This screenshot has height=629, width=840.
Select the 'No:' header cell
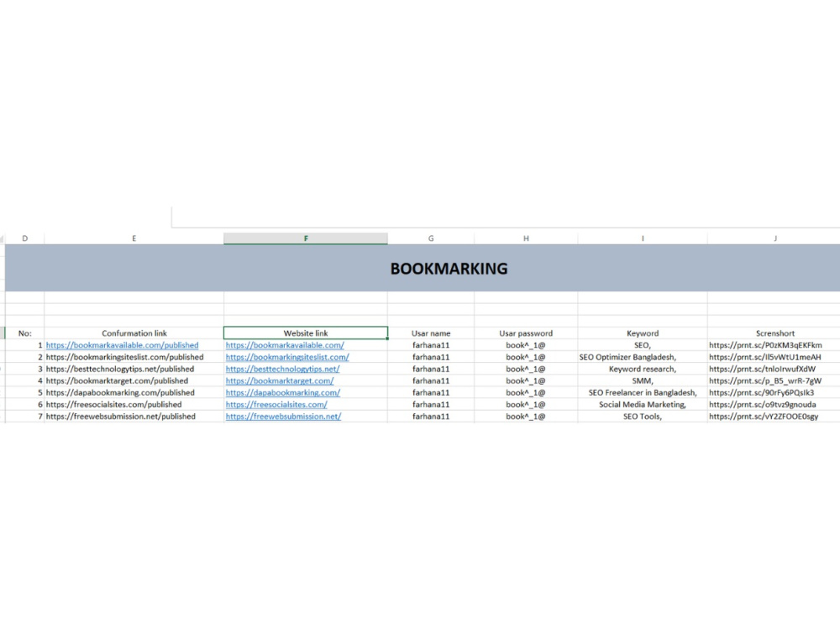24,333
